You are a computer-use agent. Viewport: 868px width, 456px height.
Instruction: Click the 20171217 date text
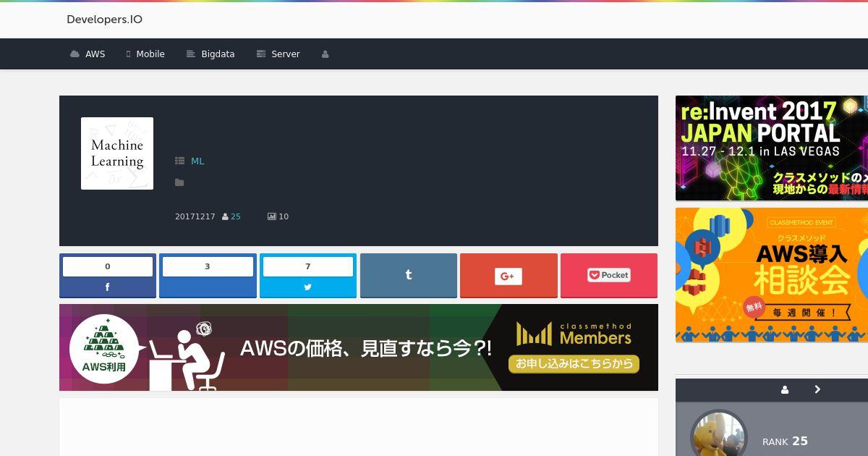click(x=195, y=216)
